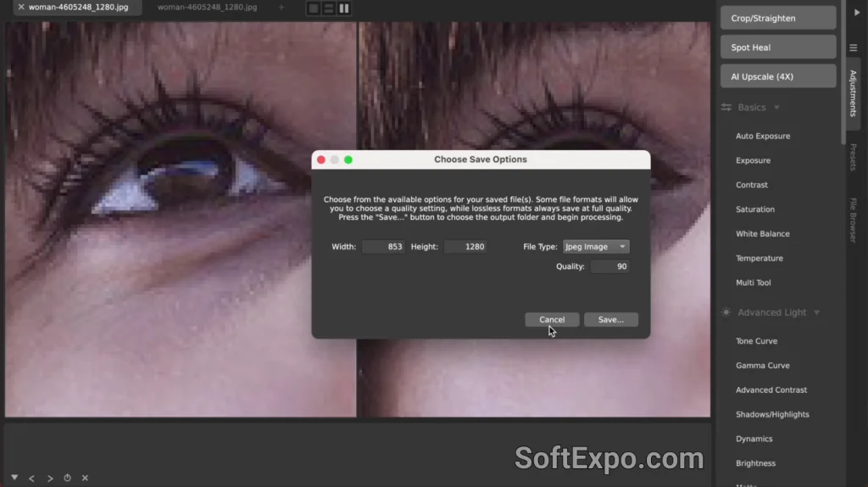Collapse the Basics section
This screenshot has width=868, height=487.
point(776,108)
